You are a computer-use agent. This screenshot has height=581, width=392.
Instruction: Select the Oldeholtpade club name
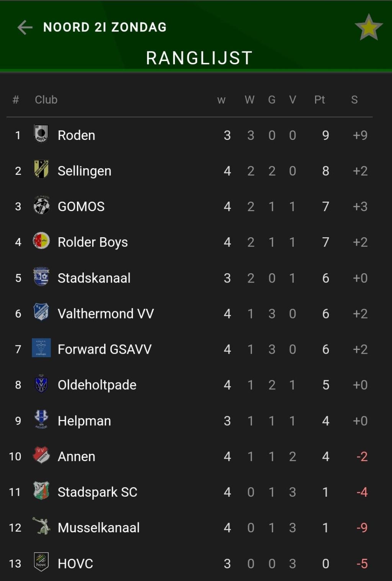[x=97, y=385]
